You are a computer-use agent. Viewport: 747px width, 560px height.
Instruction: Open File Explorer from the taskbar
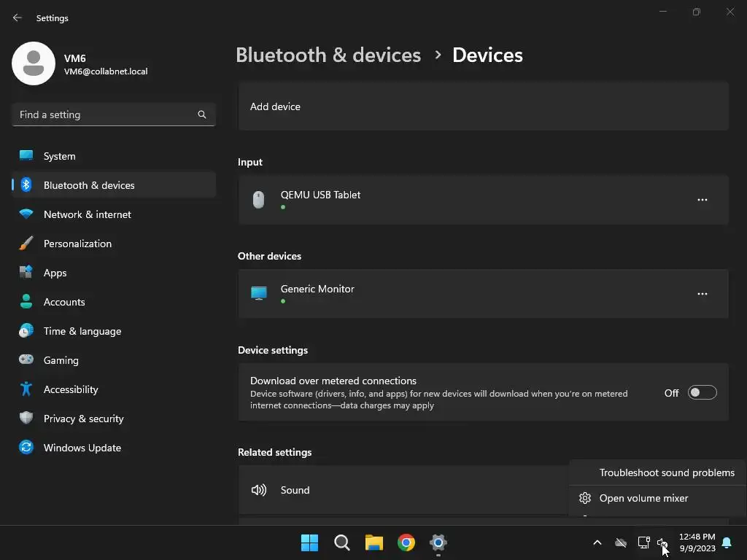[x=374, y=542]
